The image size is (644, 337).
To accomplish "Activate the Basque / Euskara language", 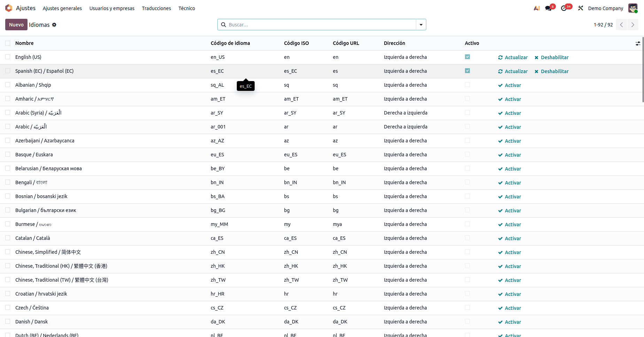I will (x=510, y=155).
